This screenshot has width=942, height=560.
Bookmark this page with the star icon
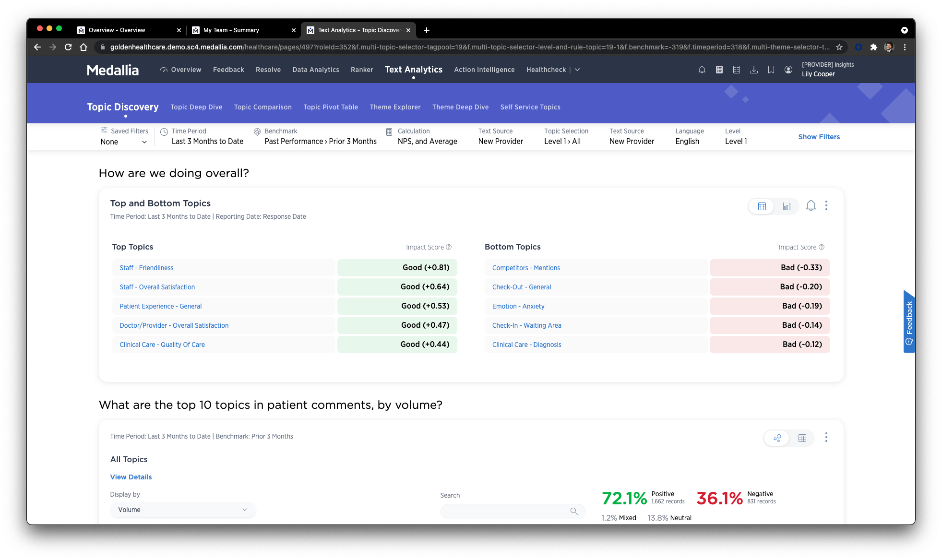839,47
